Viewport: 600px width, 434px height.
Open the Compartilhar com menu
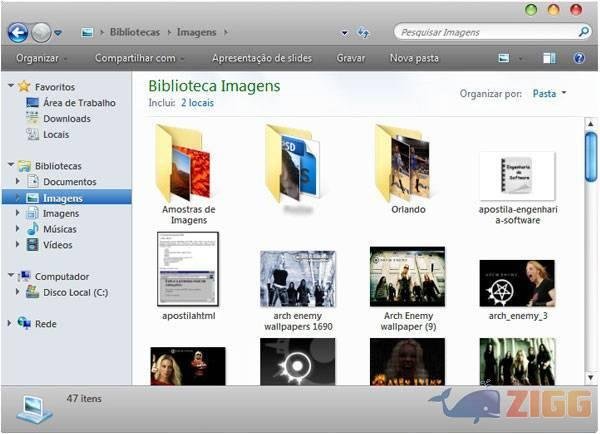pyautogui.click(x=139, y=58)
